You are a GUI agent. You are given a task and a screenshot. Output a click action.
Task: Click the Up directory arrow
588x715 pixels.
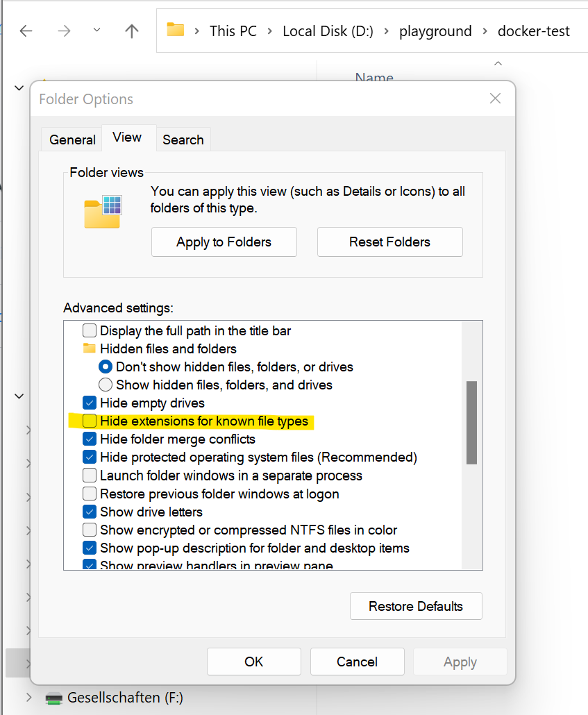(131, 31)
